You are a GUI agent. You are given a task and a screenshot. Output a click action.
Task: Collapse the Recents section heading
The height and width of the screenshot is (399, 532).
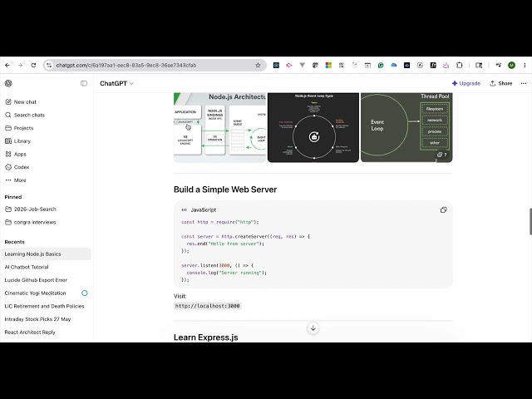point(15,242)
